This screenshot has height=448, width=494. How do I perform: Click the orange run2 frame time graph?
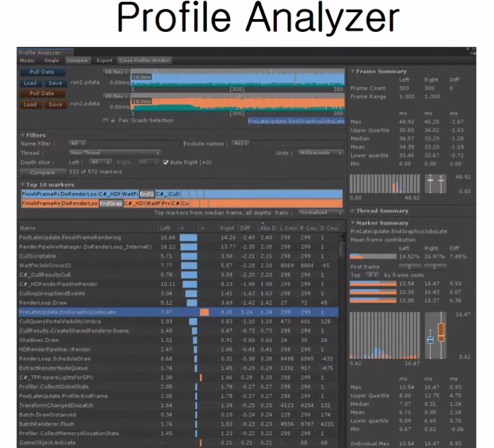point(238,102)
